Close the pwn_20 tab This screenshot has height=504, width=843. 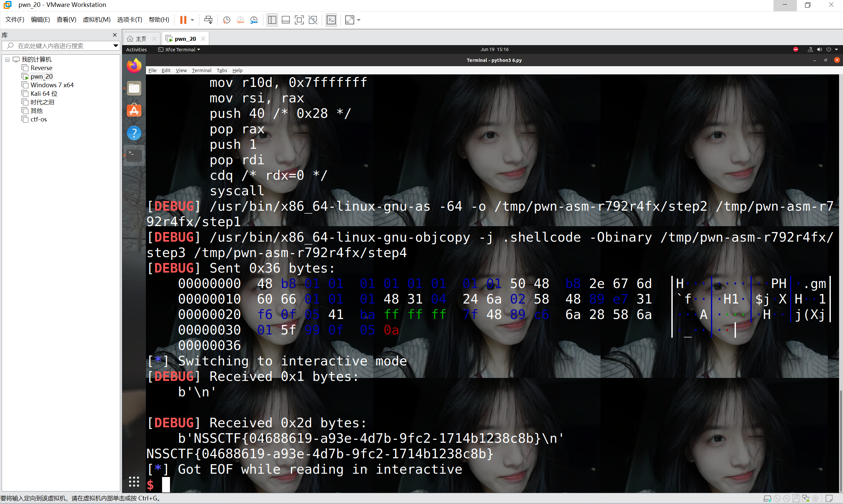tap(203, 39)
